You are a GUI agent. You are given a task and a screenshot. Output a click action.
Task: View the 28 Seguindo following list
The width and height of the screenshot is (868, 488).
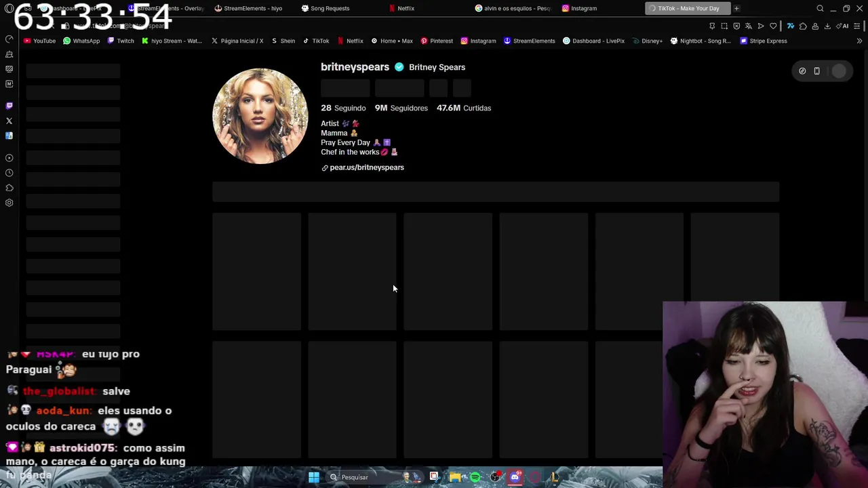[x=343, y=108]
